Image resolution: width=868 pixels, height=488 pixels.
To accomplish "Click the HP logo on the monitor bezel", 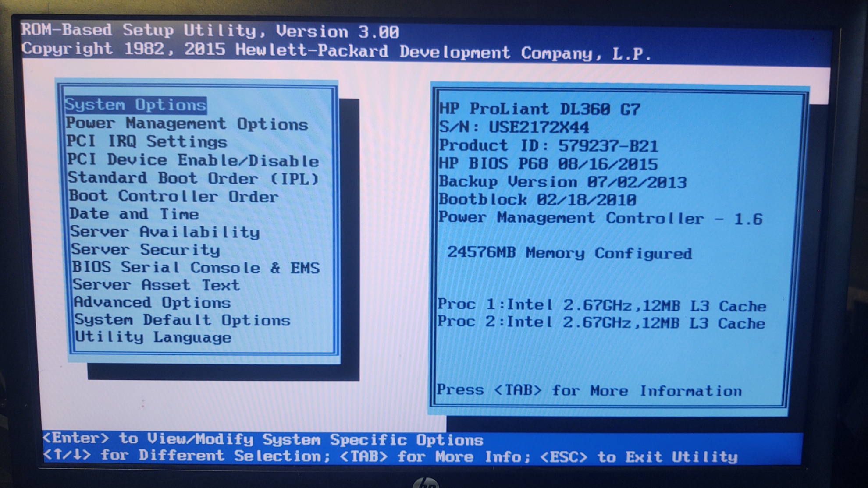I will coord(426,483).
